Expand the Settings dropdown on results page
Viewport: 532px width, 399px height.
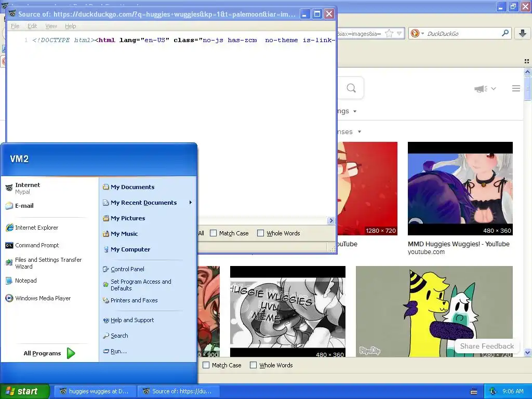coord(347,111)
